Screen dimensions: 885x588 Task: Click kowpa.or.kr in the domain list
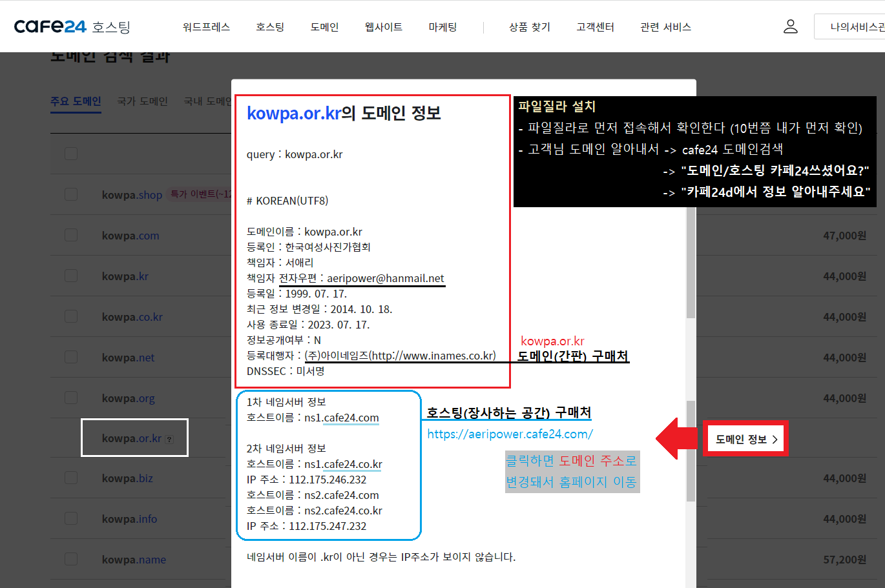pos(132,438)
